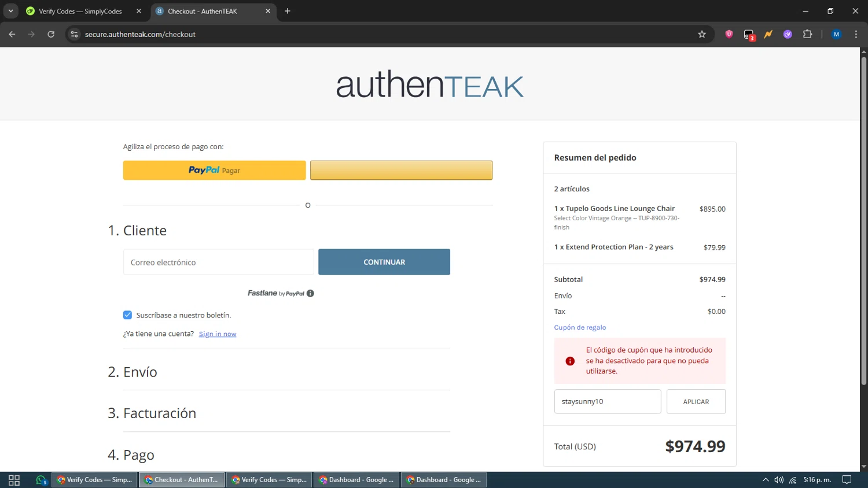Open the extension with red badge 3
This screenshot has width=868, height=488.
(x=749, y=35)
